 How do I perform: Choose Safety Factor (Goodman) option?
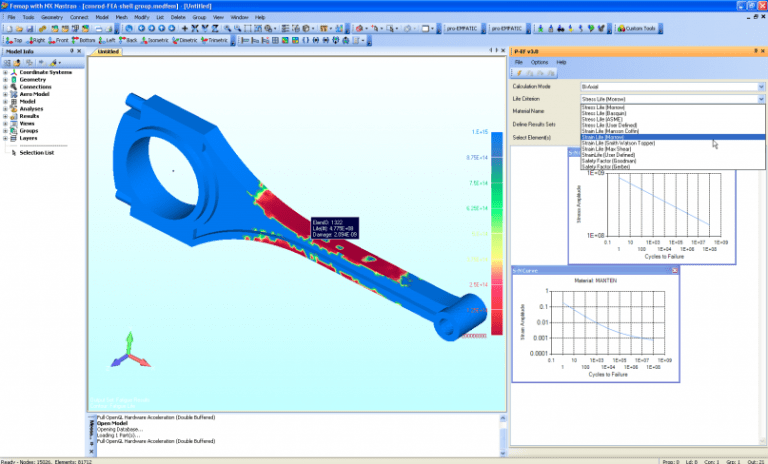(x=672, y=161)
